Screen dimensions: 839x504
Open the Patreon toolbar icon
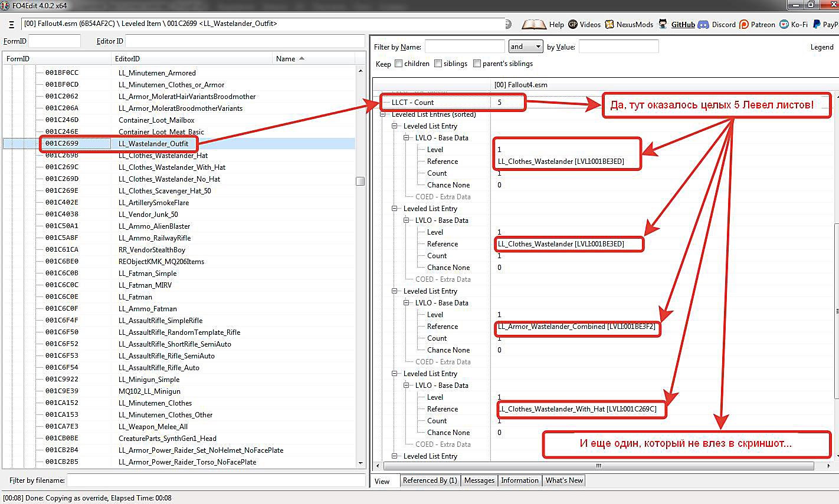[744, 24]
